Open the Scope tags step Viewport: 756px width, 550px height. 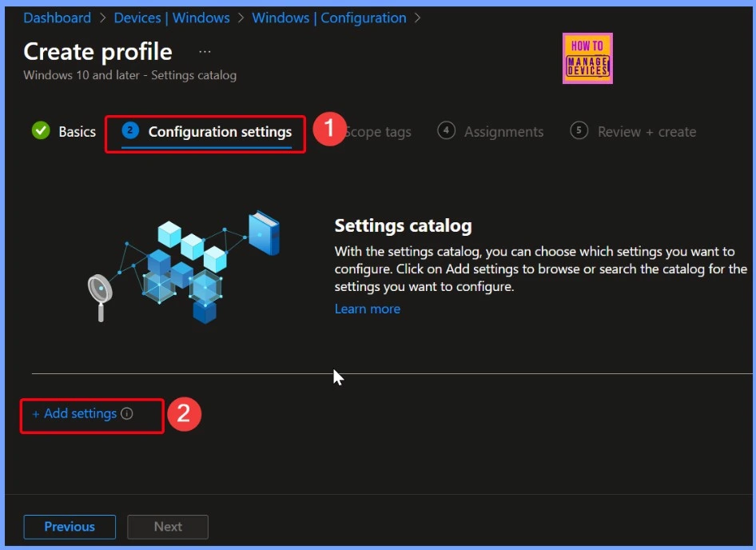tap(378, 132)
